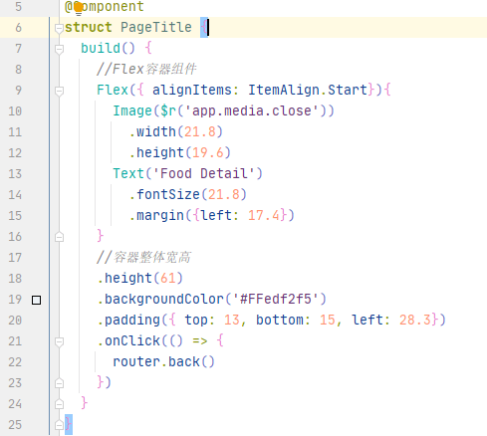
Task: Click the 'Food Detail' text string
Action: [204, 174]
